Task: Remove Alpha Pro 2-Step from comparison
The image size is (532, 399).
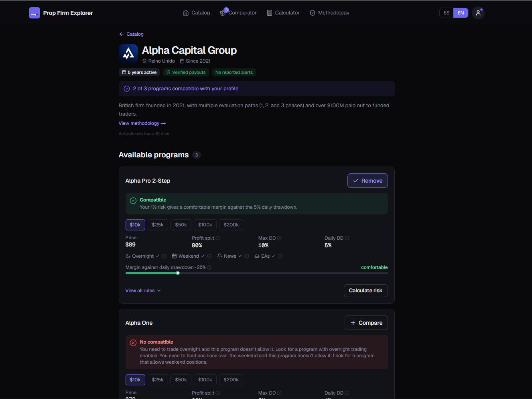Action: 368,181
